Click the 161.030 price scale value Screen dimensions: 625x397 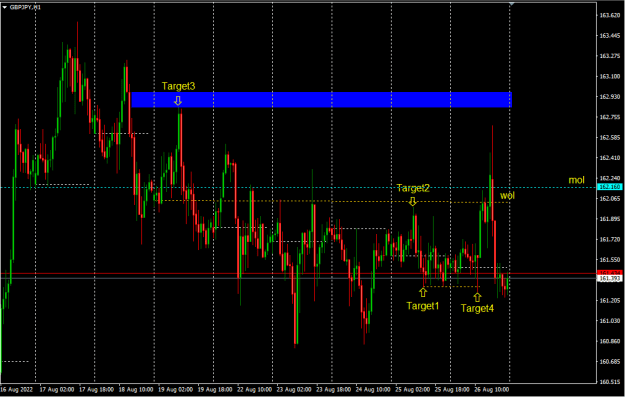[x=610, y=320]
